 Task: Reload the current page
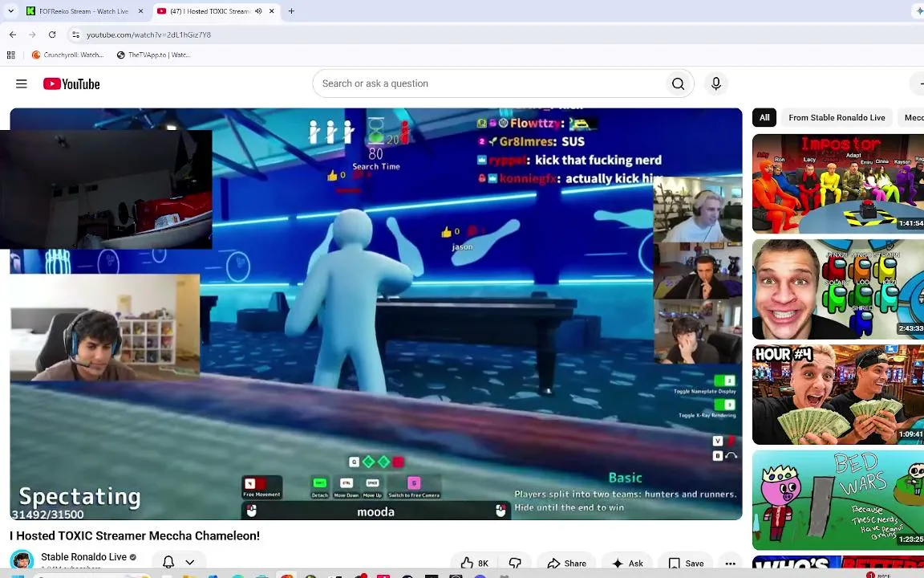pyautogui.click(x=52, y=35)
